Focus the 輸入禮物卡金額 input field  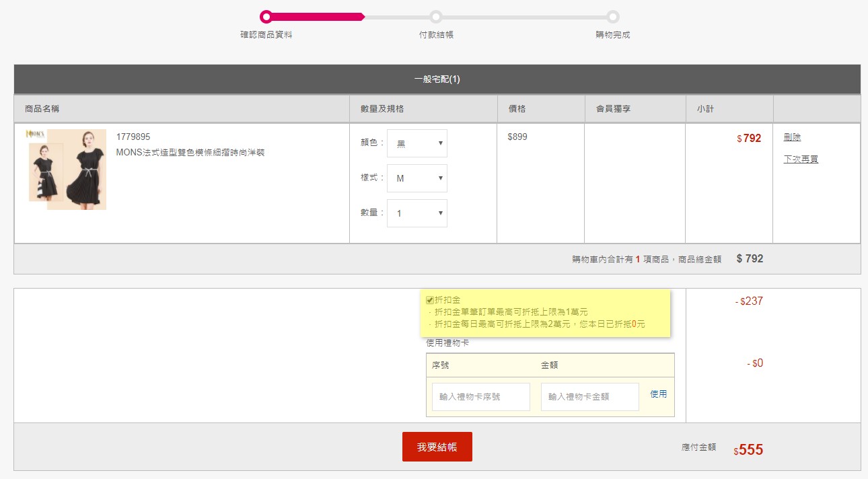[x=590, y=397]
